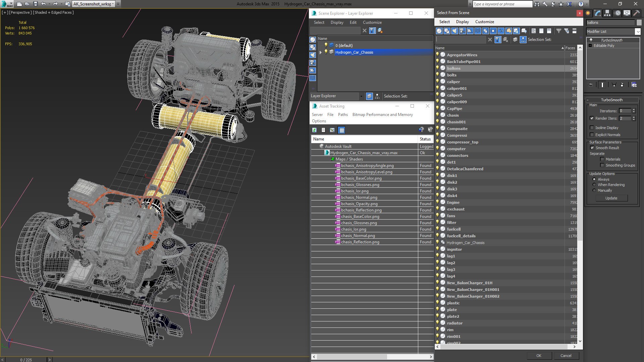Increase Iterations spinner up arrow

pos(634,110)
